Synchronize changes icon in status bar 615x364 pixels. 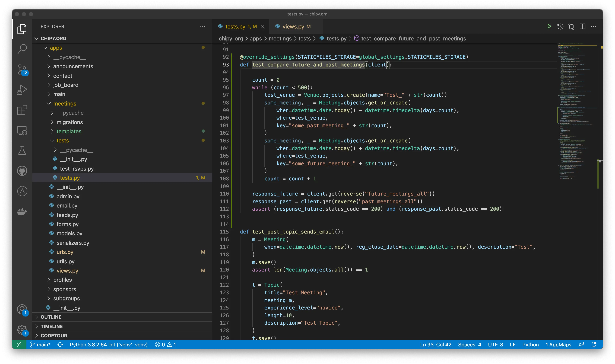[60, 344]
